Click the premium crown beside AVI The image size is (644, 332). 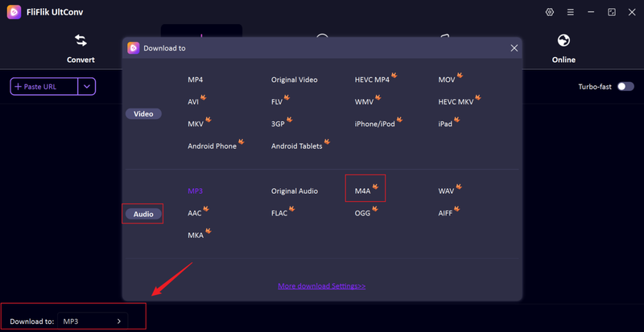(x=204, y=98)
